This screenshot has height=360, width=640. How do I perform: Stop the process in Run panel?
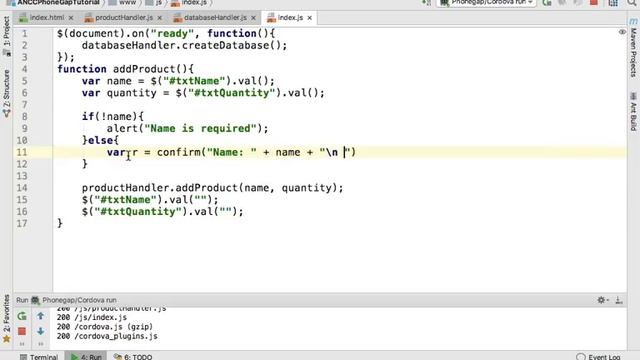[22, 331]
